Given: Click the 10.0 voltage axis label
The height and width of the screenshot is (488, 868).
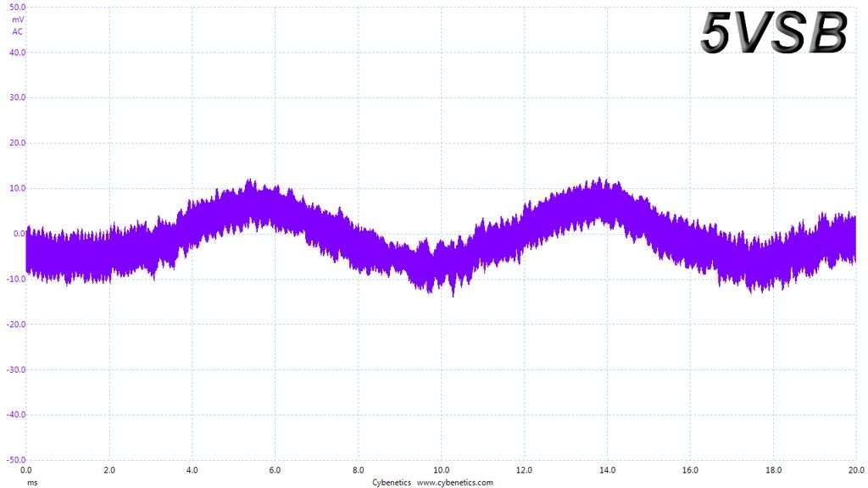Looking at the screenshot, I should click(18, 188).
